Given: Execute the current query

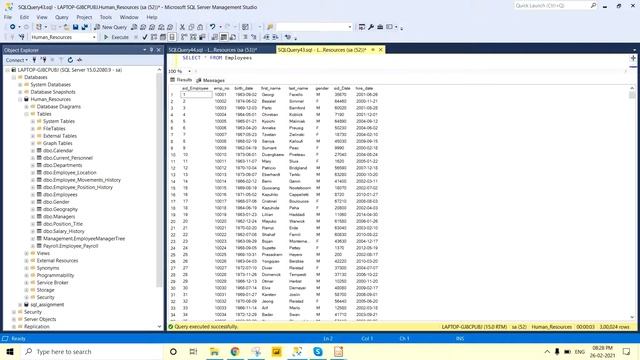Looking at the screenshot, I should tap(116, 37).
